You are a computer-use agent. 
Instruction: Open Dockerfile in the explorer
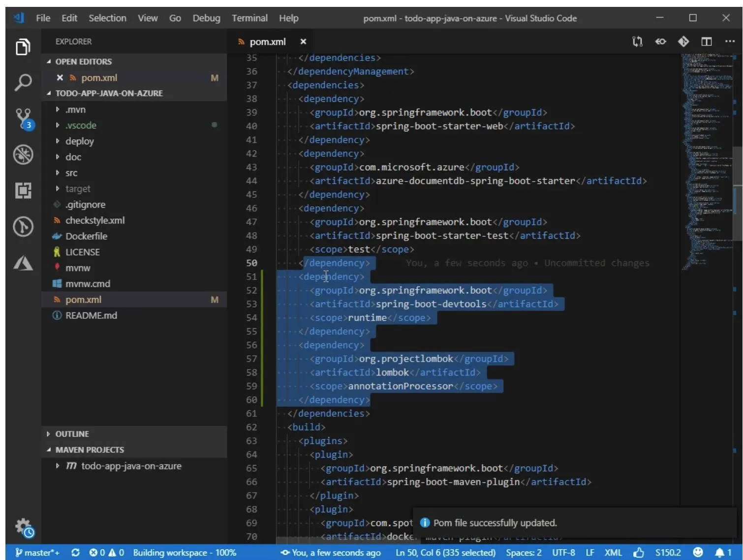pyautogui.click(x=86, y=236)
